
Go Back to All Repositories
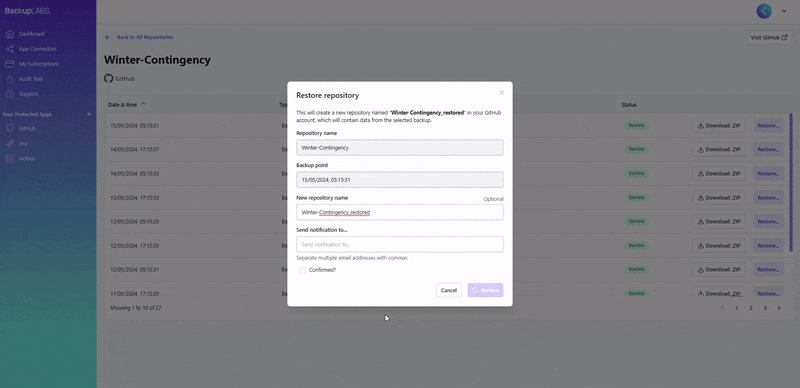[x=145, y=37]
